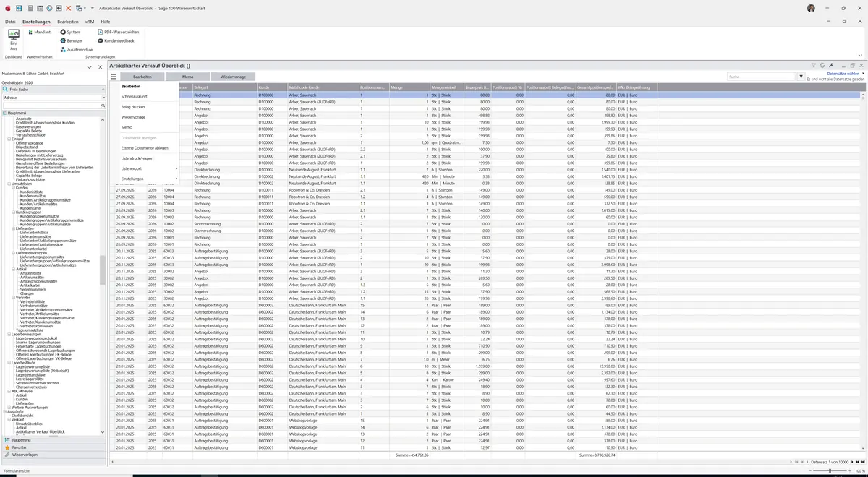
Task: Select Artikelkartei Verkauf Überblick tree item
Action: point(40,431)
